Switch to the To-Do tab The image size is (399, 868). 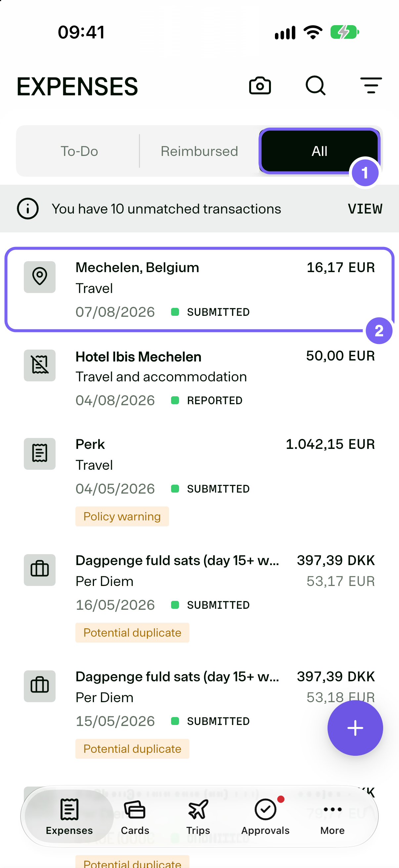click(x=79, y=151)
